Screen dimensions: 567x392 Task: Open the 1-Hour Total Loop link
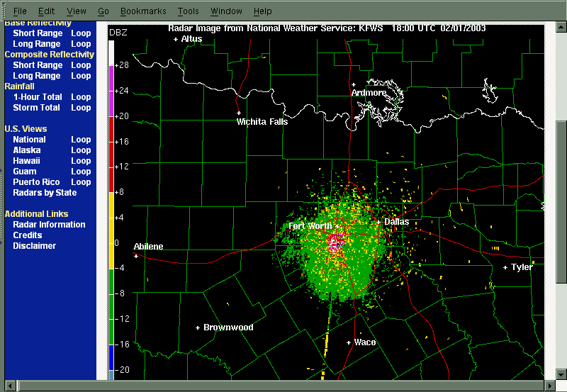click(x=81, y=97)
